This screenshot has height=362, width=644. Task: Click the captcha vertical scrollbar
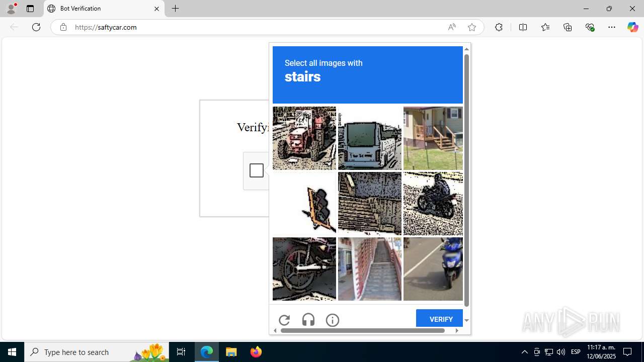click(x=466, y=180)
